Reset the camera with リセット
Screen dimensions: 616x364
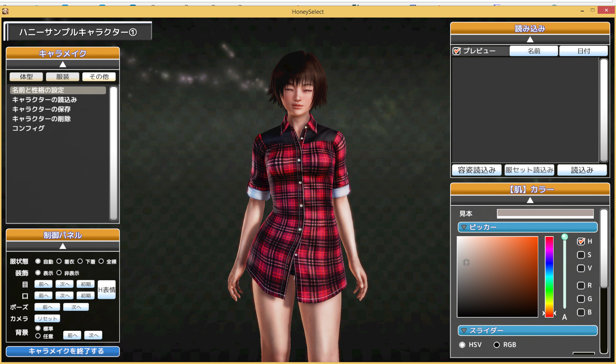[x=47, y=318]
